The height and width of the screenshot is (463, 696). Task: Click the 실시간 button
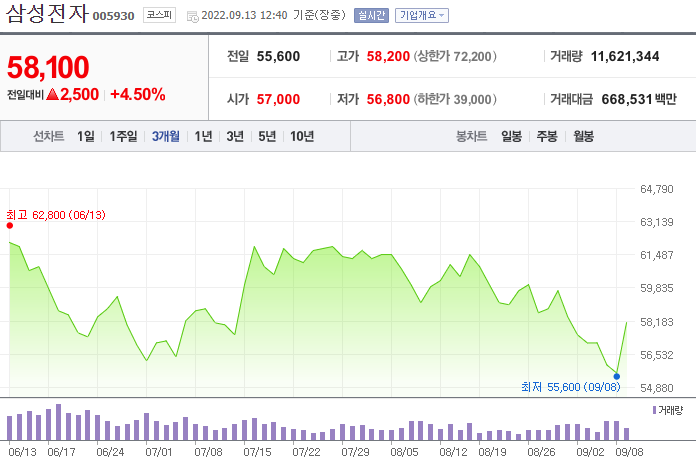pyautogui.click(x=371, y=16)
